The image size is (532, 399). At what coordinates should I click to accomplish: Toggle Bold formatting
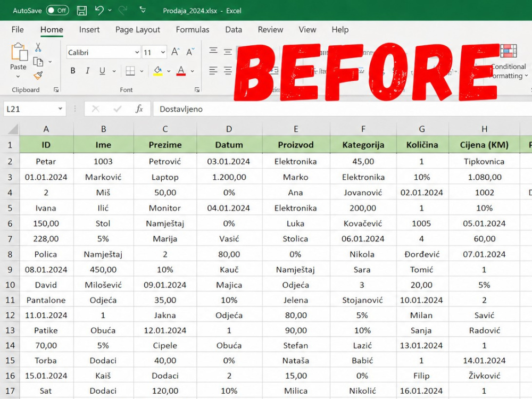(x=72, y=71)
